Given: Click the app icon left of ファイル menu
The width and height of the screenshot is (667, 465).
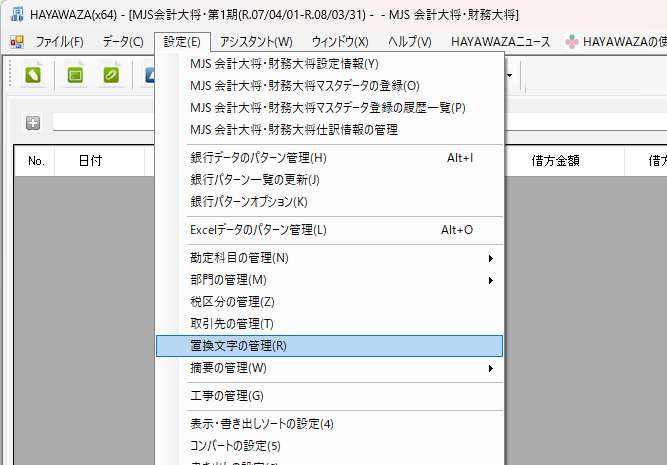Looking at the screenshot, I should (x=16, y=42).
